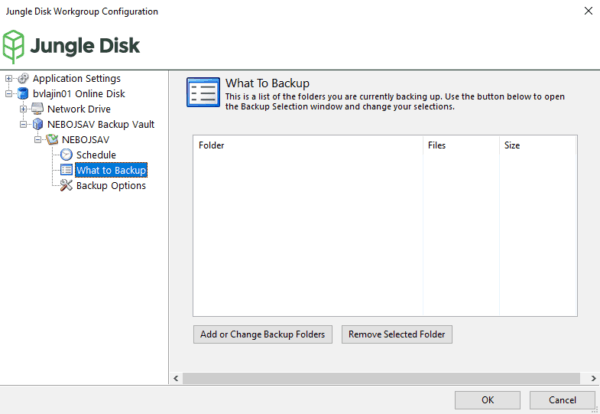Confirm with the OK button
The height and width of the screenshot is (414, 600).
pyautogui.click(x=487, y=400)
